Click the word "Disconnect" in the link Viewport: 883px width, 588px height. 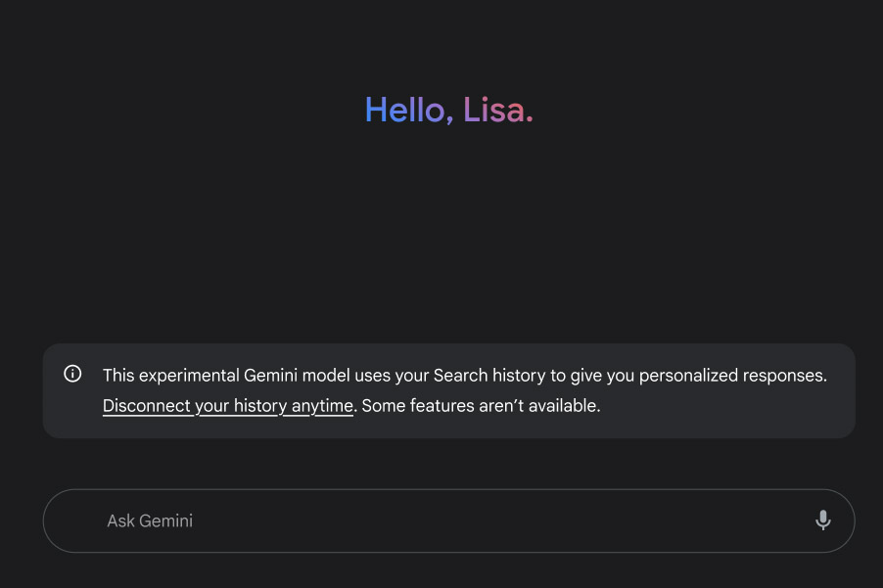tap(146, 406)
